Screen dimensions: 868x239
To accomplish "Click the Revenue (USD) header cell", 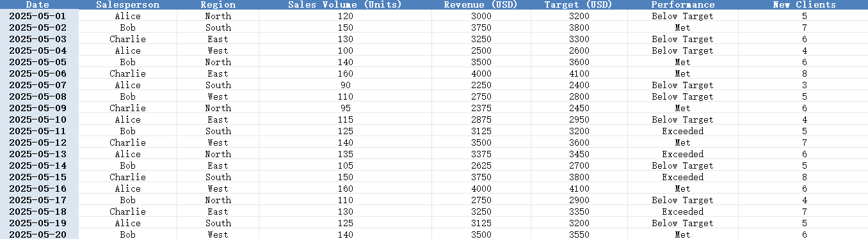I will click(481, 4).
